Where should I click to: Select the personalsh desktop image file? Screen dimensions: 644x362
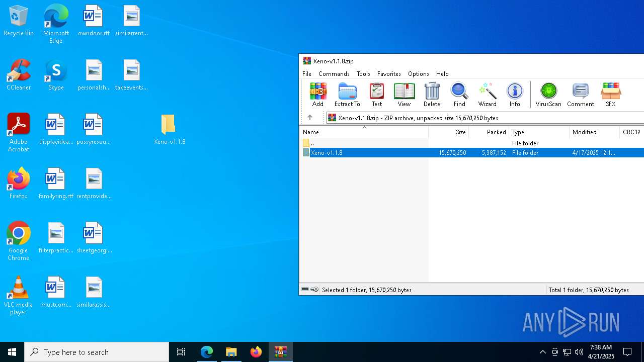click(94, 75)
